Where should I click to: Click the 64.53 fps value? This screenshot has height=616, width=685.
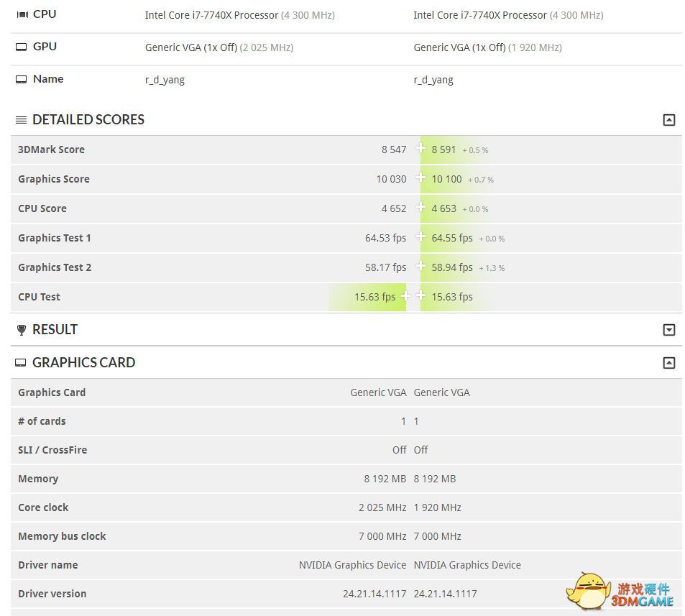point(386,238)
